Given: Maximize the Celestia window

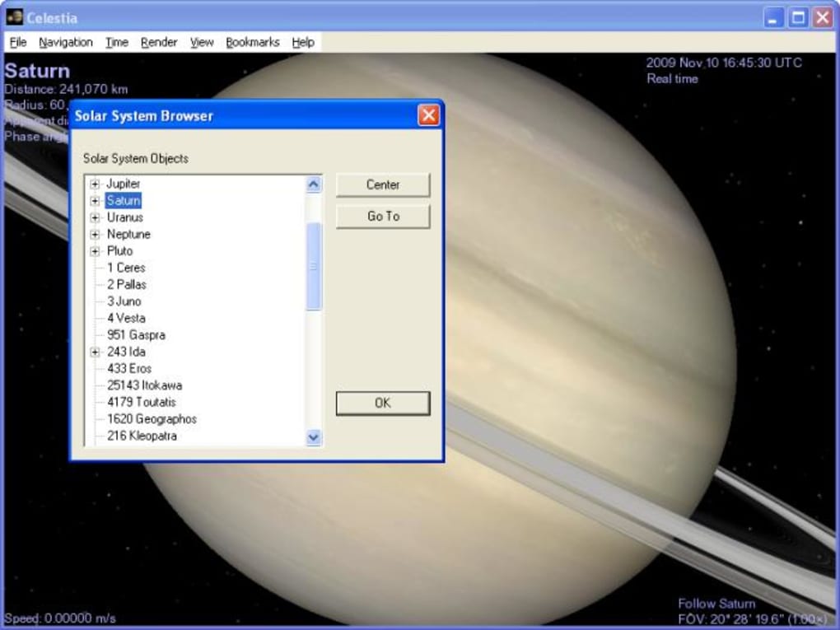Looking at the screenshot, I should click(x=798, y=17).
